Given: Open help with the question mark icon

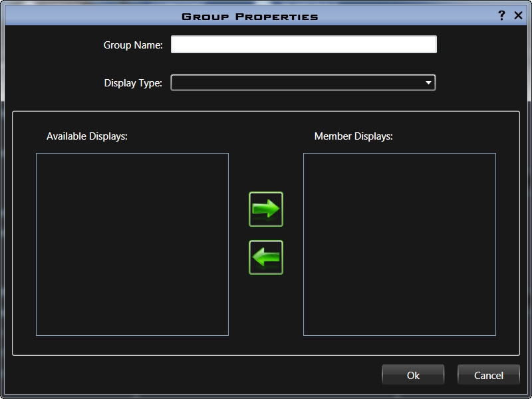Looking at the screenshot, I should (501, 15).
